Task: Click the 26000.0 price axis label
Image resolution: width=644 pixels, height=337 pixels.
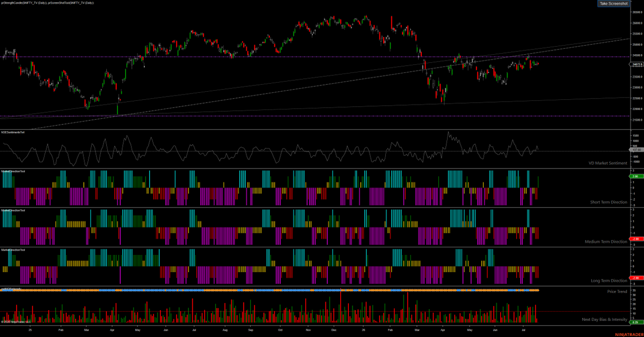Action: [x=638, y=24]
